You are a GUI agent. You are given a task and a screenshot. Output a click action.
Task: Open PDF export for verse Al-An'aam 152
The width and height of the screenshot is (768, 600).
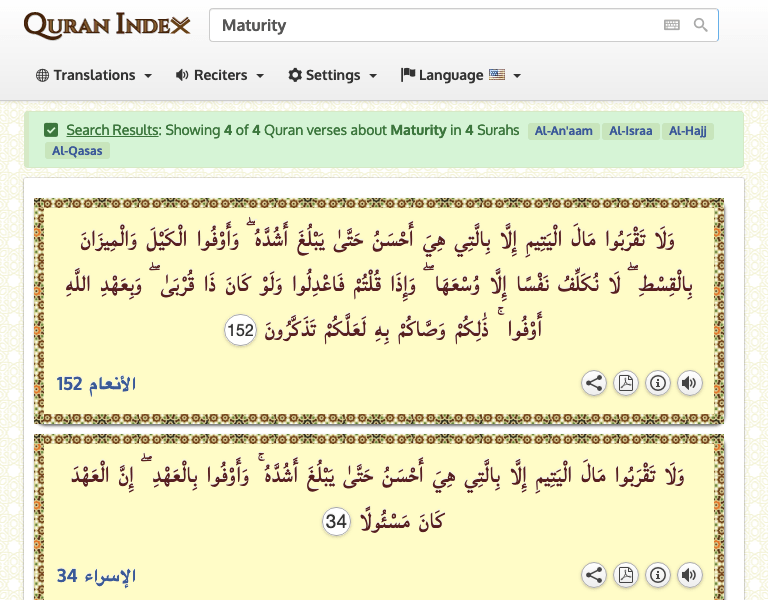625,383
